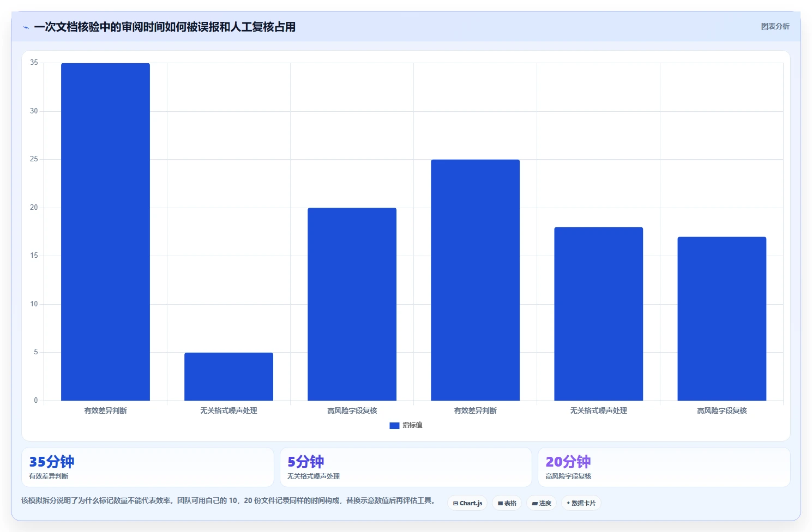Screen dimensions: 812x532
Task: Click the bar with value 18
Action: 598,314
